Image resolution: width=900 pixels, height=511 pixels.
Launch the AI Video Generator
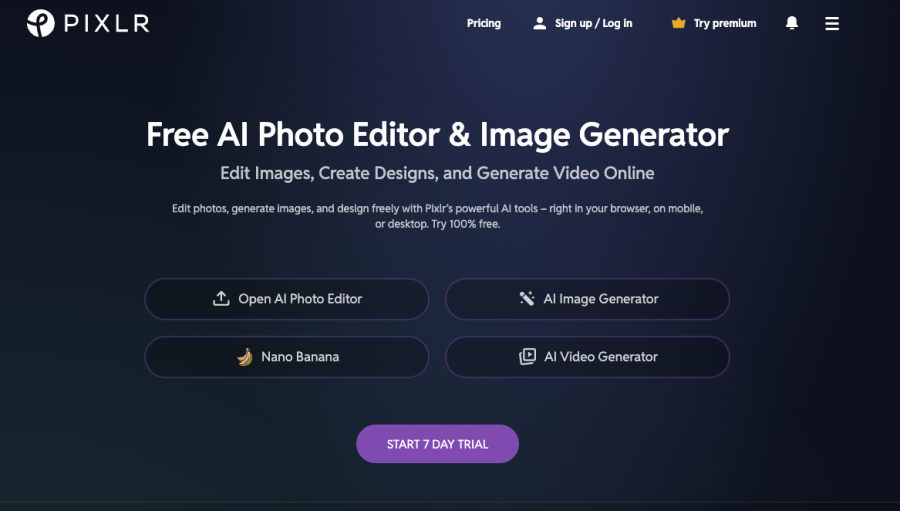pyautogui.click(x=601, y=357)
